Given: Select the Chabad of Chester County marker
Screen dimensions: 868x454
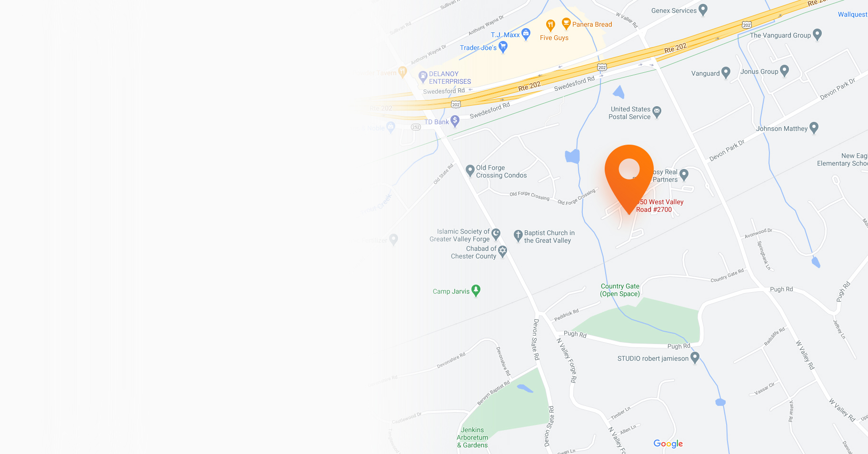Looking at the screenshot, I should coord(502,251).
